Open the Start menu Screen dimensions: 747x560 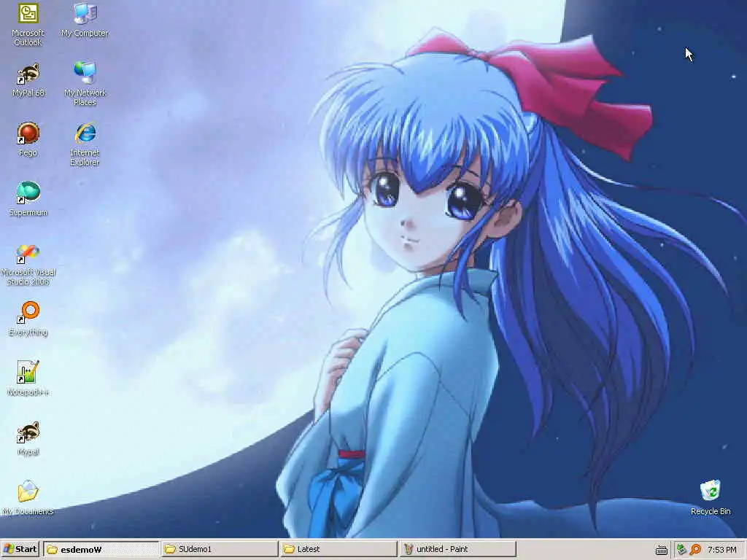coord(20,549)
